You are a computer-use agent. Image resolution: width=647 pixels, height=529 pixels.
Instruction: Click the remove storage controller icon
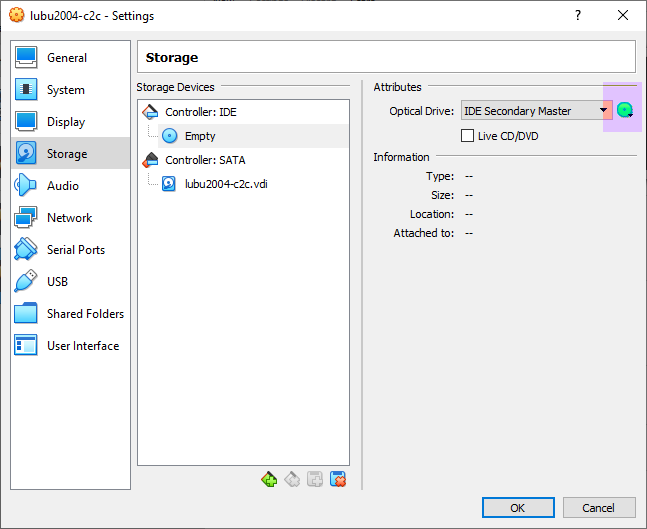tap(292, 480)
